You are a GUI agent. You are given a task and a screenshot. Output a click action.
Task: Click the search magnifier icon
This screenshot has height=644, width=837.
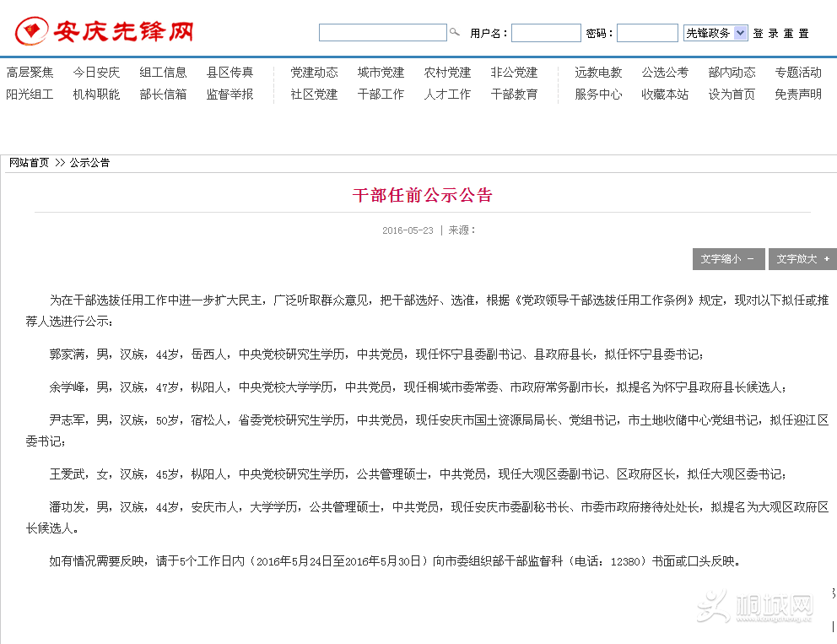click(x=455, y=33)
